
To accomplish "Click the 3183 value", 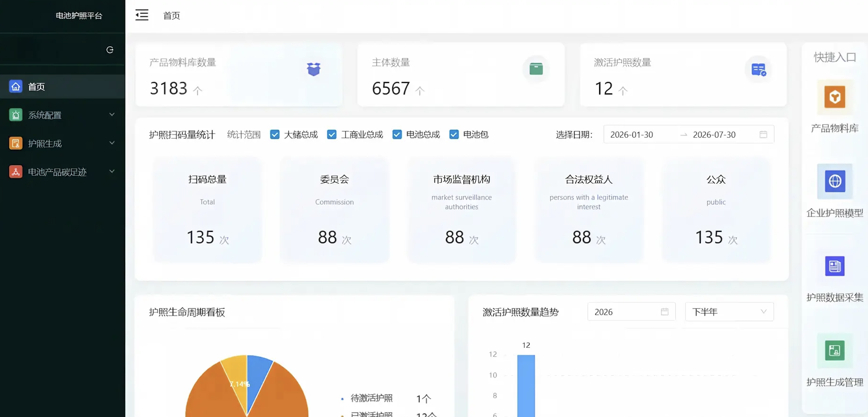I will click(168, 89).
